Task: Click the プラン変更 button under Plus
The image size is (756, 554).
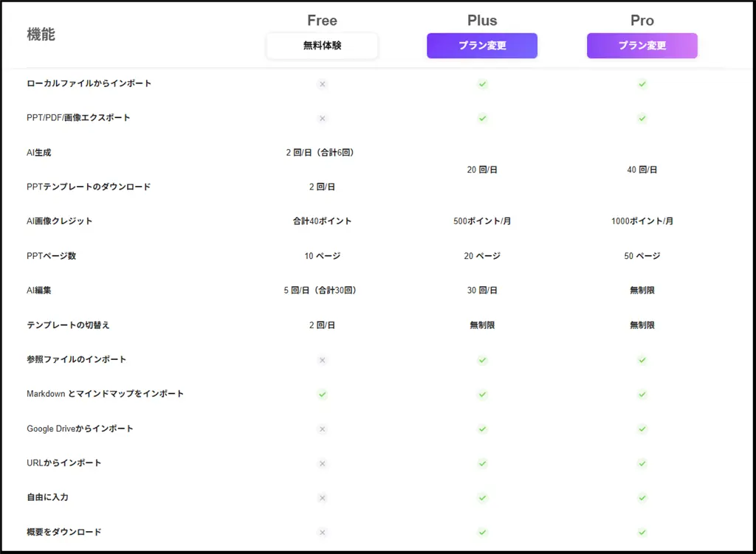Action: pyautogui.click(x=482, y=46)
